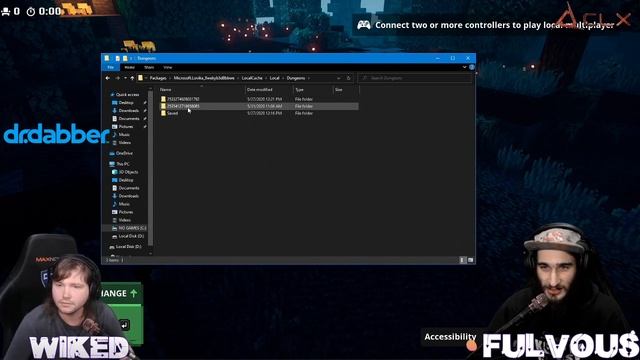Open Explorer help question-mark icon
The height and width of the screenshot is (360, 640).
(472, 67)
